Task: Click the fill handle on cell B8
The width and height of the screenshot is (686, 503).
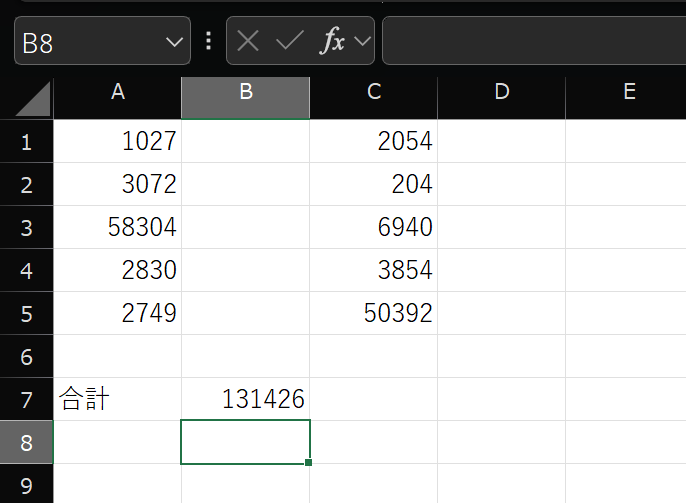Action: [309, 463]
